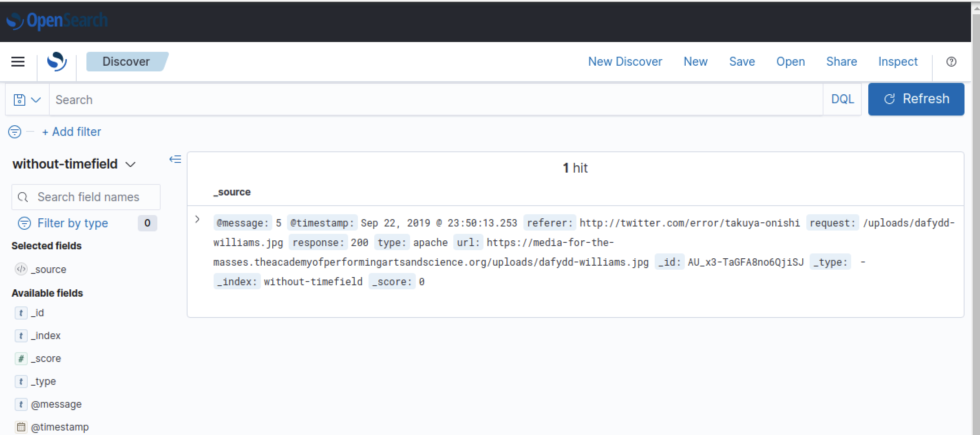Click the calendar icon beside @timestamp
The height and width of the screenshot is (435, 980).
point(21,427)
